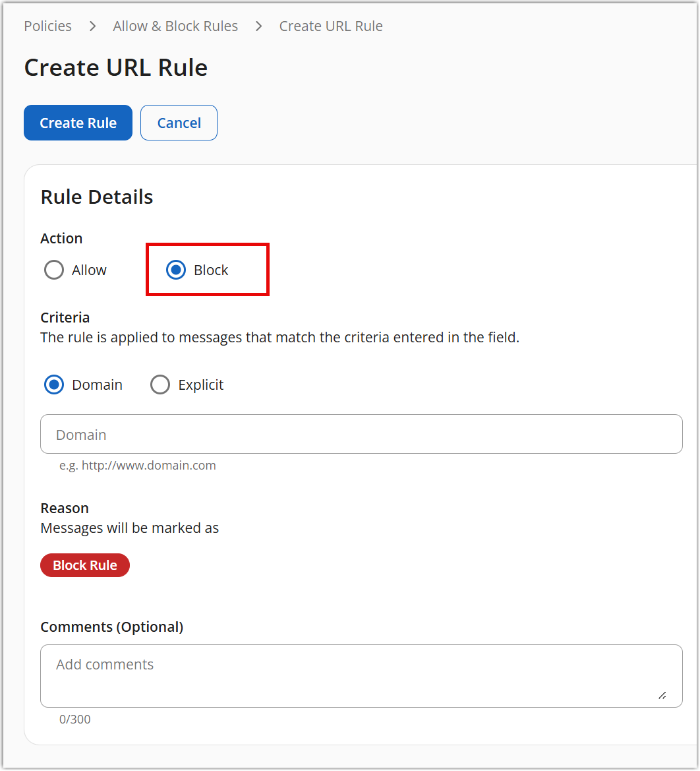700x771 pixels.
Task: Choose the Explicit criteria option
Action: [x=160, y=385]
